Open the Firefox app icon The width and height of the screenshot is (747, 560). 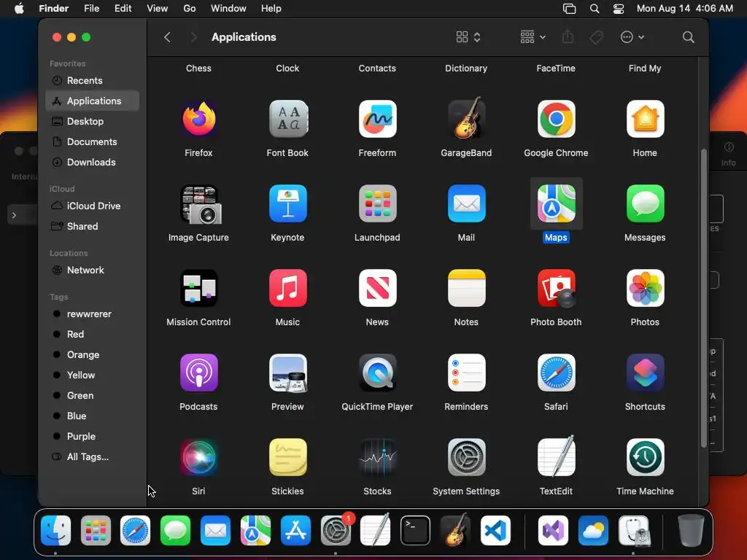click(x=198, y=119)
